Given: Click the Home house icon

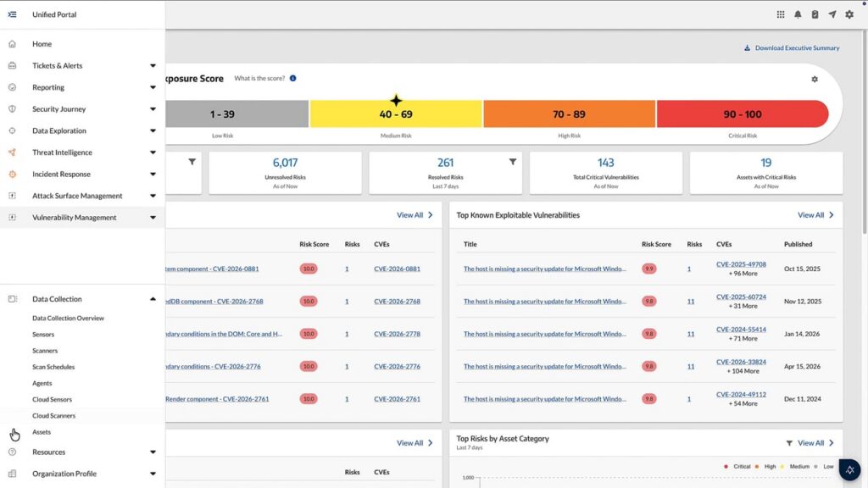Looking at the screenshot, I should tap(12, 44).
